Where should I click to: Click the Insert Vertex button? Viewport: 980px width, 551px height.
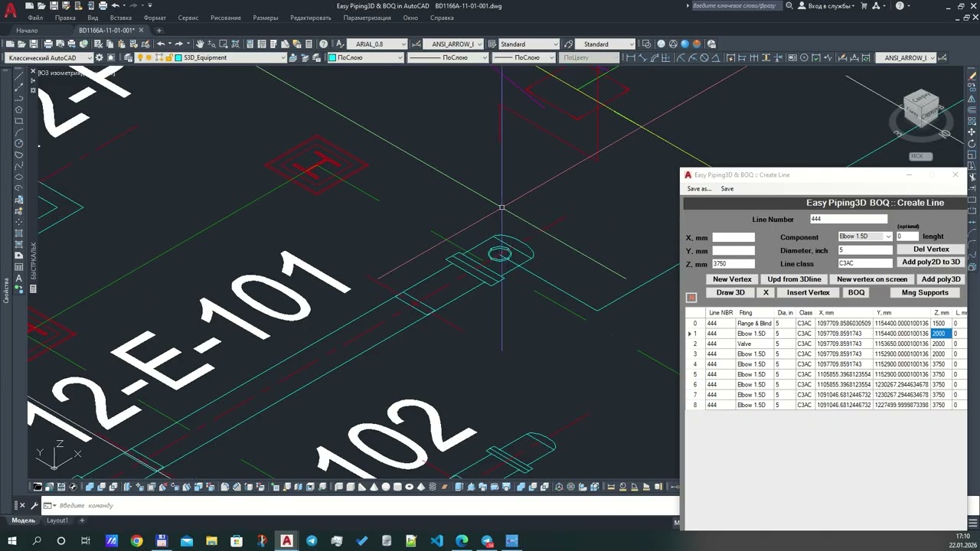[808, 292]
